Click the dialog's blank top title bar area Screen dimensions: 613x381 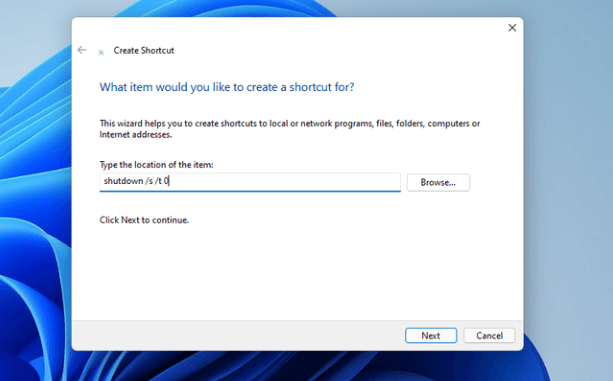tap(289, 27)
